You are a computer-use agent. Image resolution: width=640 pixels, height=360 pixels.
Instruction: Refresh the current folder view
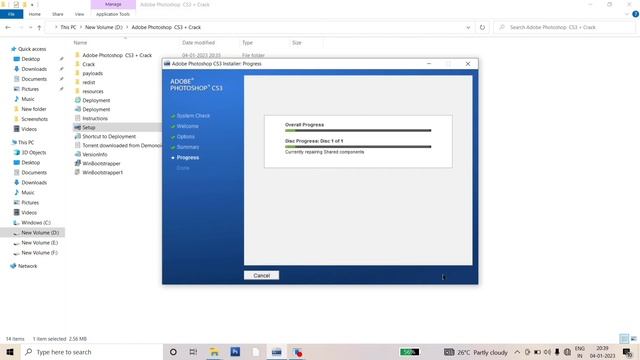(x=482, y=27)
